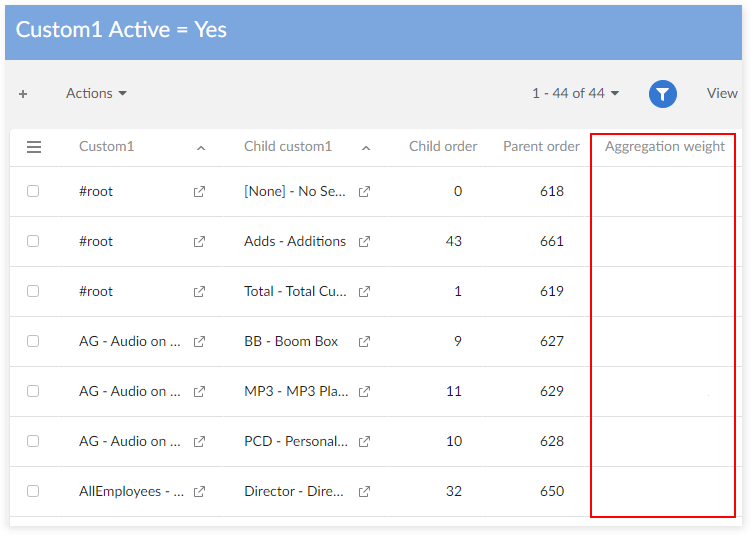Click the Parent order column header
The width and height of the screenshot is (751, 535).
(x=541, y=147)
